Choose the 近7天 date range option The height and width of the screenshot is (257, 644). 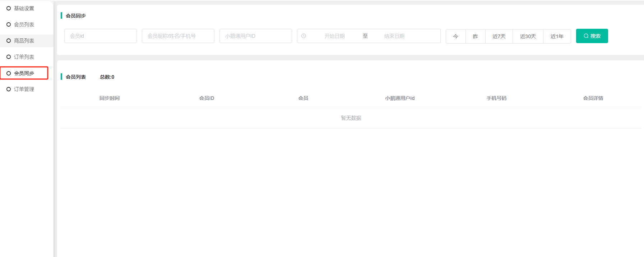[x=499, y=36]
